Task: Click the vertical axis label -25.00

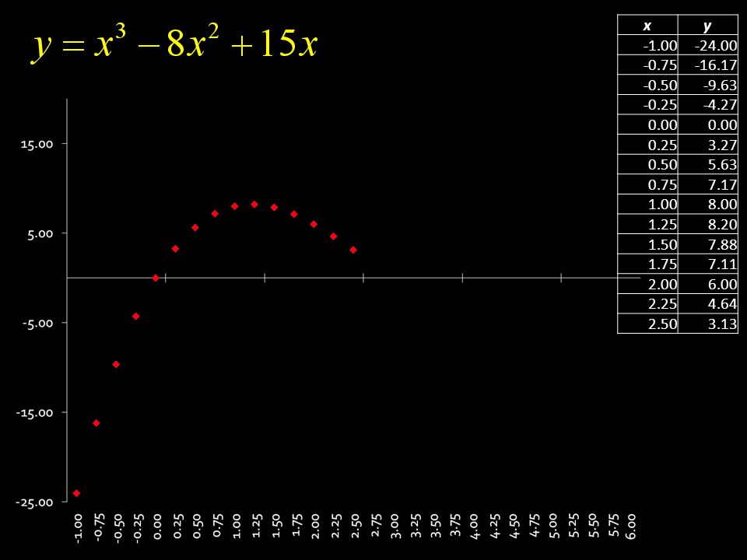Action: [x=35, y=502]
